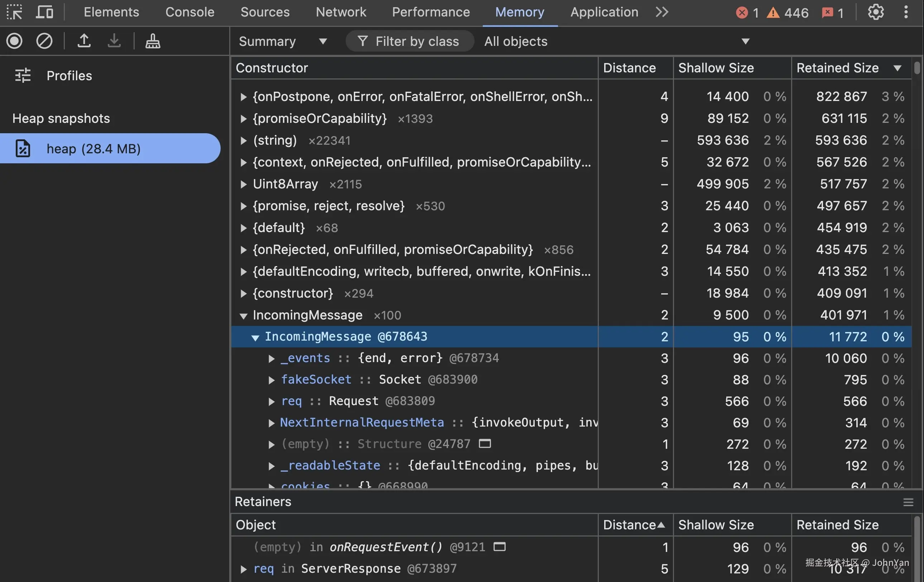Switch to the Console tab
The image size is (924, 582).
tap(189, 12)
